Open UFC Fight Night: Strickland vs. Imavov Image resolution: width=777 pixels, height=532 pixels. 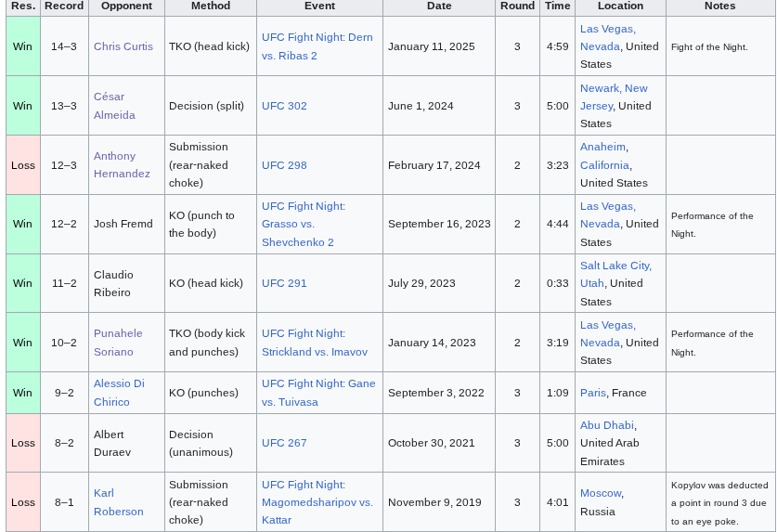pos(315,343)
